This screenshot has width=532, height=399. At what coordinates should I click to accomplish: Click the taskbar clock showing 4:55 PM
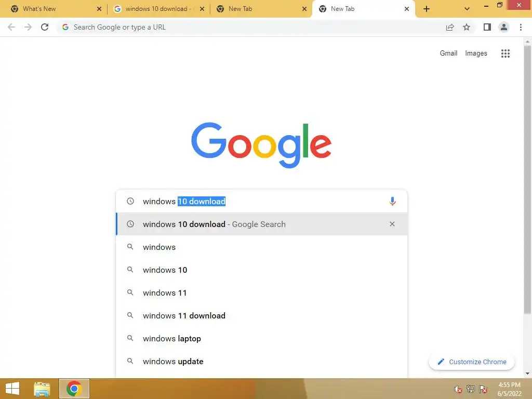coord(509,389)
